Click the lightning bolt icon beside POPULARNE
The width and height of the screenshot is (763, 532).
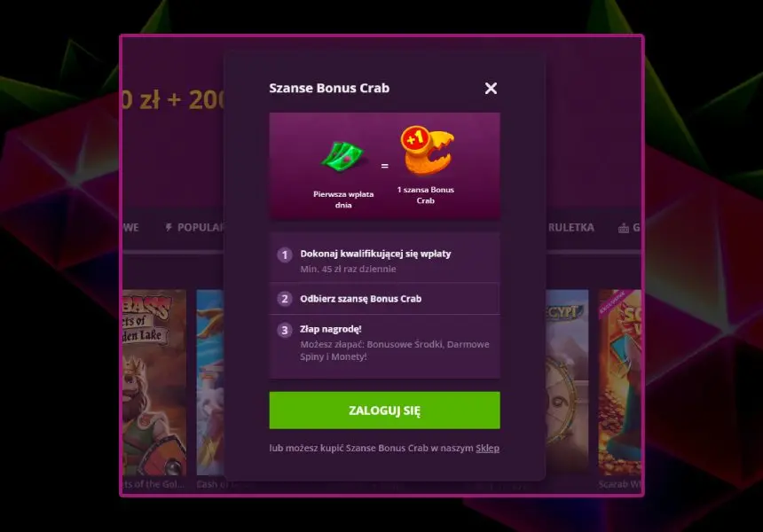[169, 227]
